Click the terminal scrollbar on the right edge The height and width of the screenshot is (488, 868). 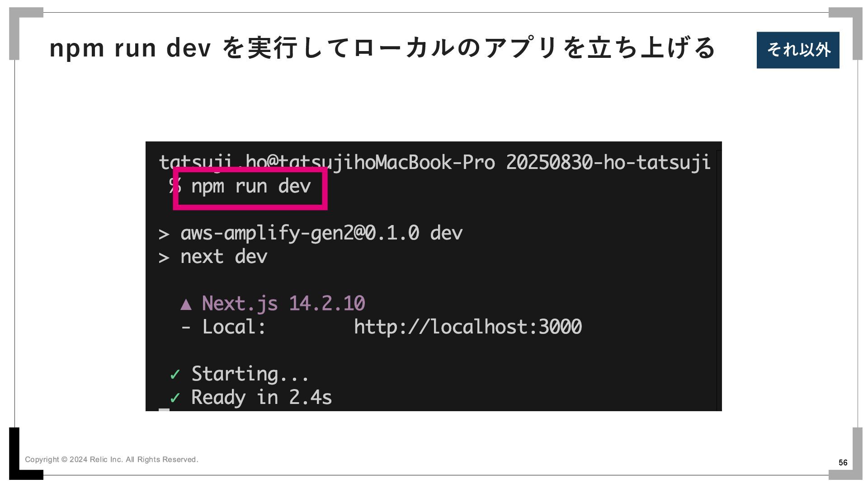pos(719,280)
